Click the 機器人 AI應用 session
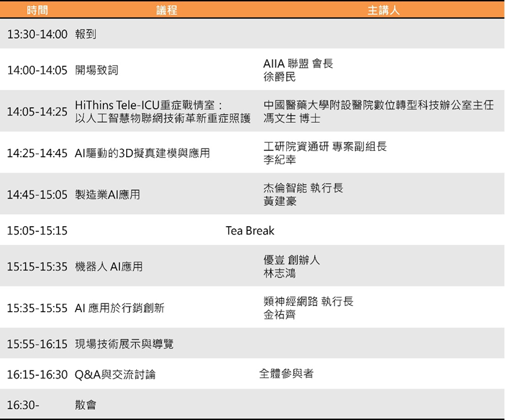Image resolution: width=505 pixels, height=420 pixels. [109, 266]
